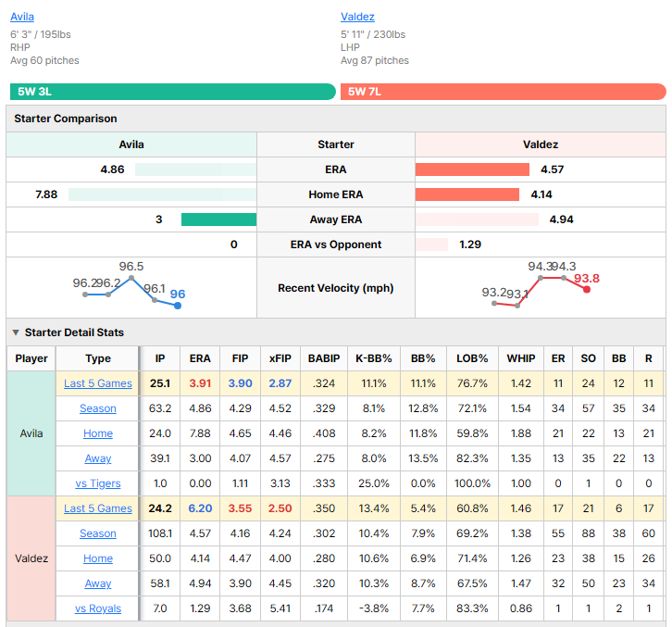Open Avila's Home split link
The image size is (672, 627).
pyautogui.click(x=98, y=433)
